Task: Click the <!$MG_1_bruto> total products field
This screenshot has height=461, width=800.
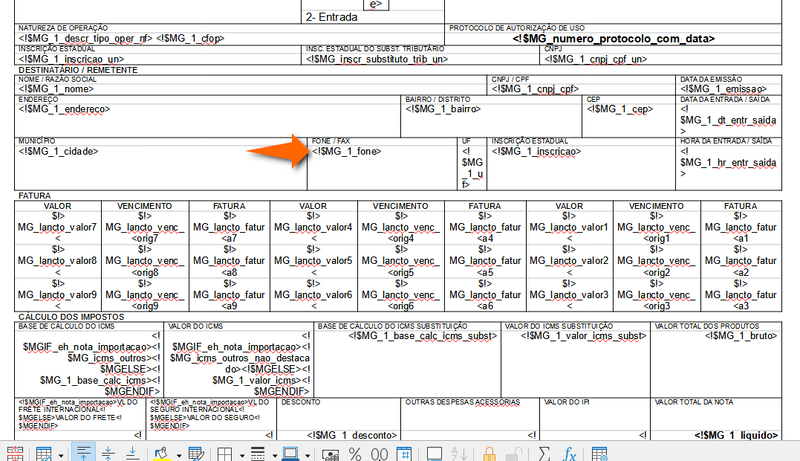Action: click(x=741, y=336)
